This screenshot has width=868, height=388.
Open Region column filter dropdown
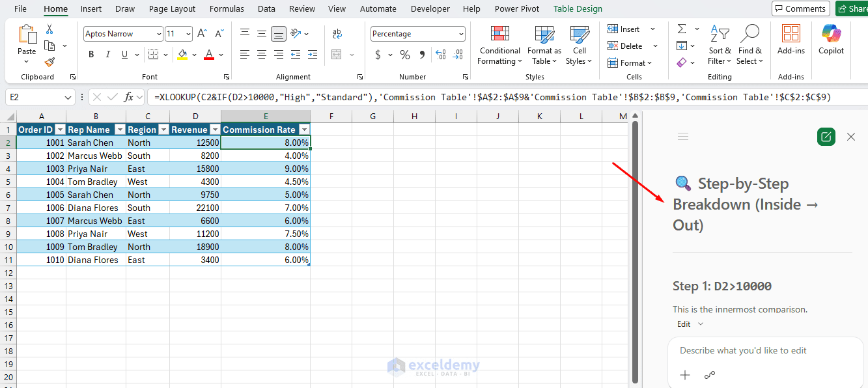tap(163, 130)
